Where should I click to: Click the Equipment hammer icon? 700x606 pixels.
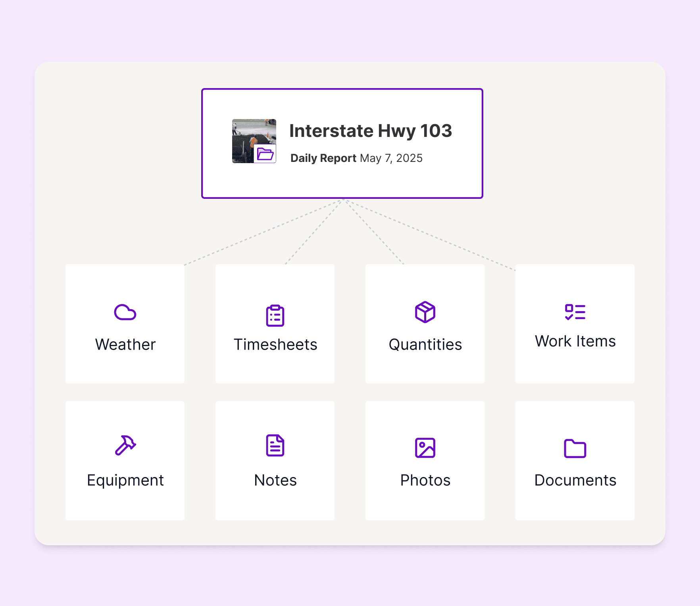[x=125, y=445]
